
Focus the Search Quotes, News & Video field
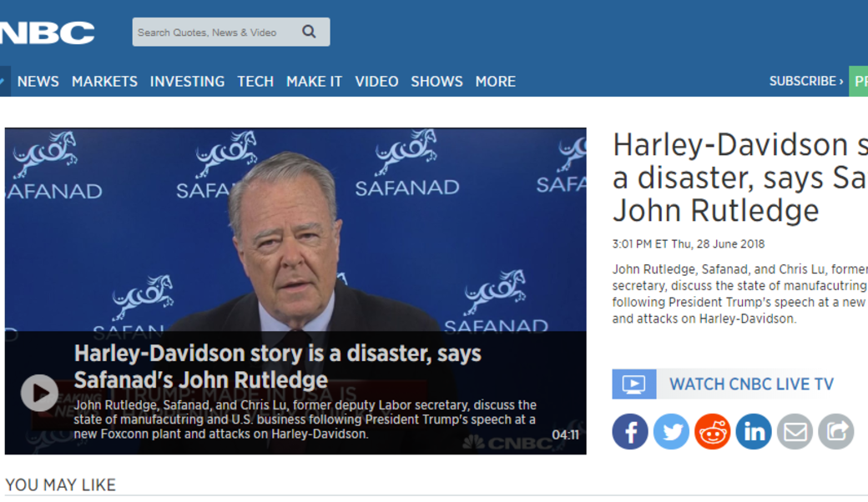pos(213,33)
